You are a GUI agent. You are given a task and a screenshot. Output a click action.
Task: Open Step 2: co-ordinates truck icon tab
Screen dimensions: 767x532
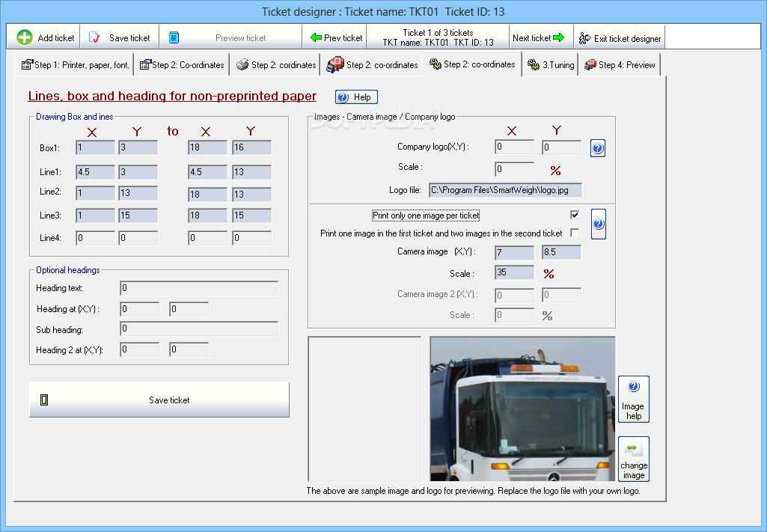coord(372,64)
